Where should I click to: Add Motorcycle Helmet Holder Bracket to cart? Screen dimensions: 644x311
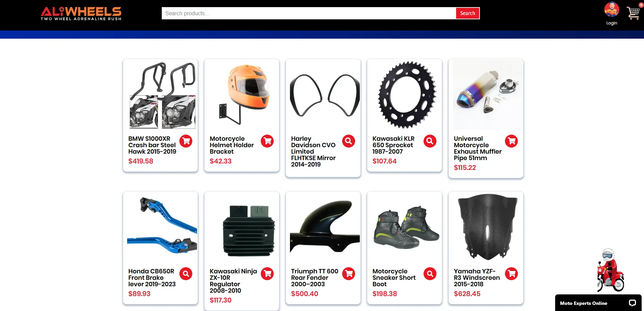click(267, 141)
